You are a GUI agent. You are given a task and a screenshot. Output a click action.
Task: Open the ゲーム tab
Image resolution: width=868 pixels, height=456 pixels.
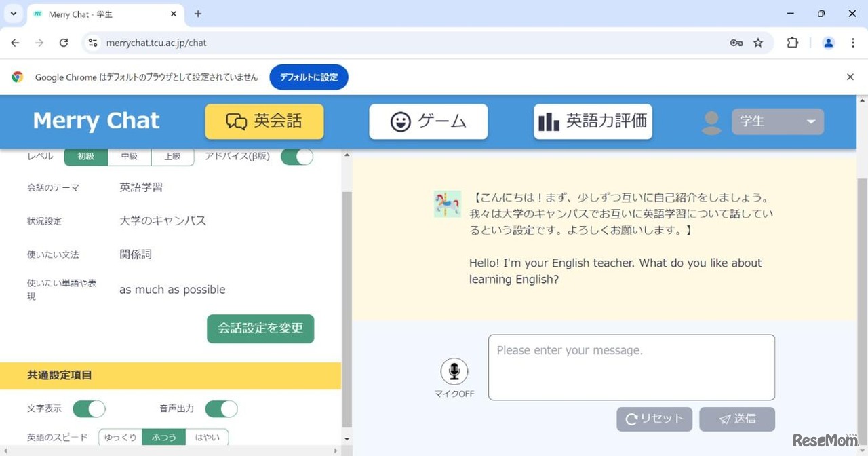pyautogui.click(x=429, y=121)
